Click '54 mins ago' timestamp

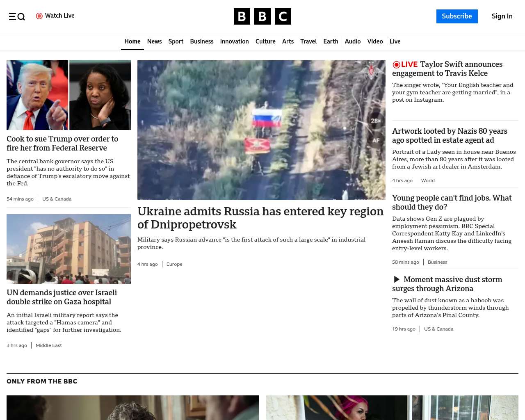click(20, 199)
